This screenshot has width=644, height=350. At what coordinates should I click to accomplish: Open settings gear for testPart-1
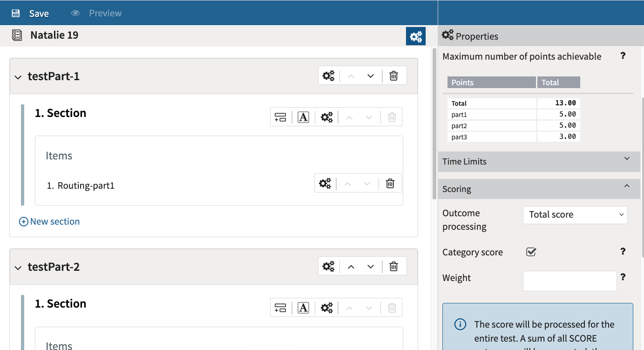pyautogui.click(x=329, y=75)
